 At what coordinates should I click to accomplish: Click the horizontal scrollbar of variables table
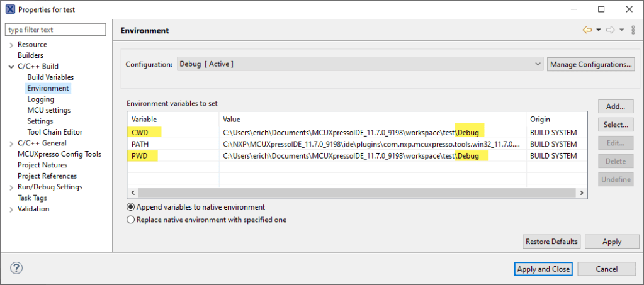[353, 193]
